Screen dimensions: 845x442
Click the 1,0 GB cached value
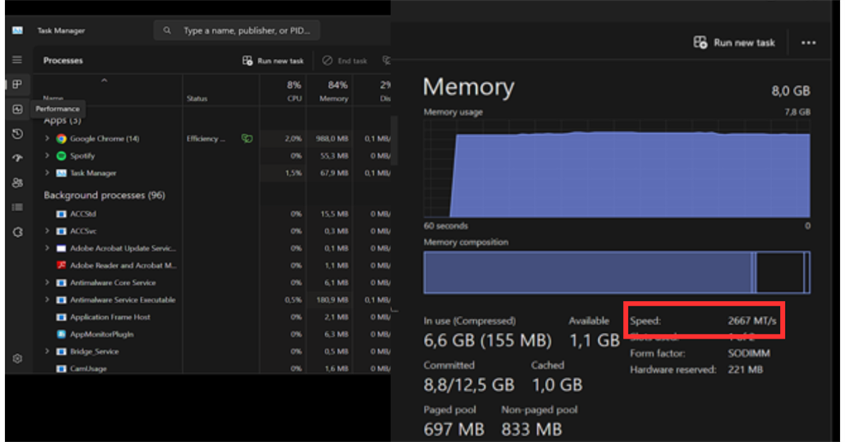coord(557,385)
